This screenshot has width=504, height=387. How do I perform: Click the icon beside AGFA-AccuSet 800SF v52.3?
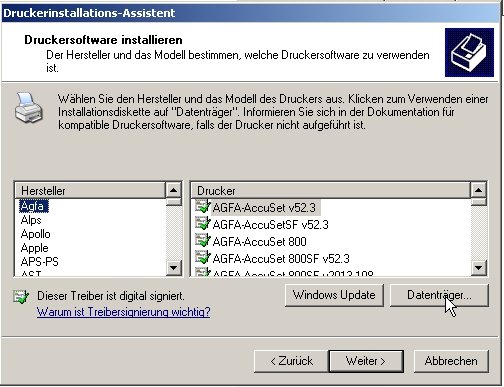tap(203, 258)
